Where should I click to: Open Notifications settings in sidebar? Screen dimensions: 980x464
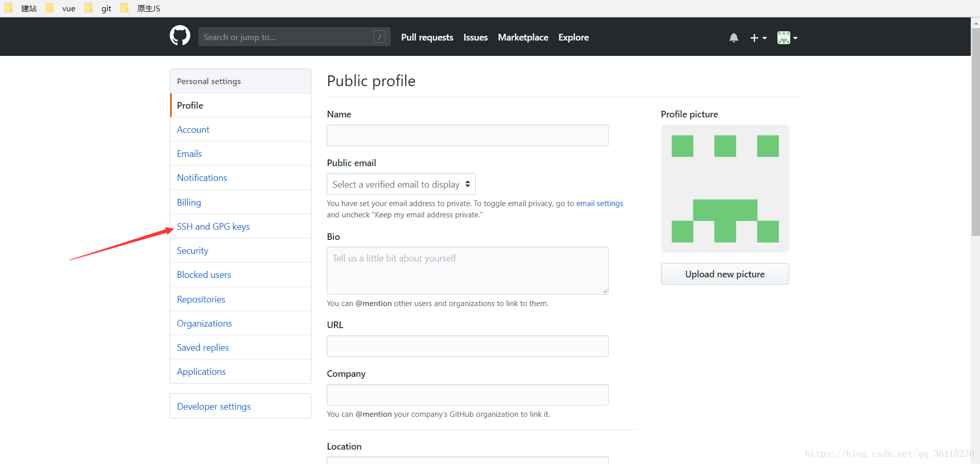[x=241, y=177]
